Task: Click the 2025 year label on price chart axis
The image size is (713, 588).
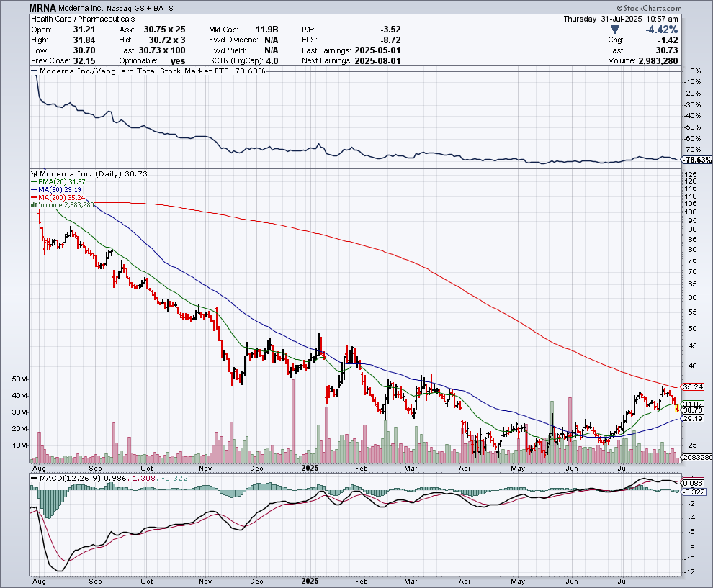Action: tap(310, 468)
